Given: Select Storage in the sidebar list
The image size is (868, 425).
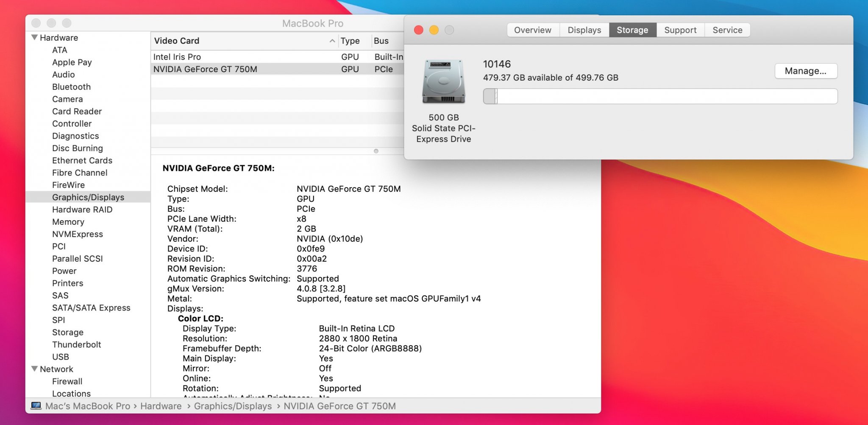Looking at the screenshot, I should click(68, 333).
